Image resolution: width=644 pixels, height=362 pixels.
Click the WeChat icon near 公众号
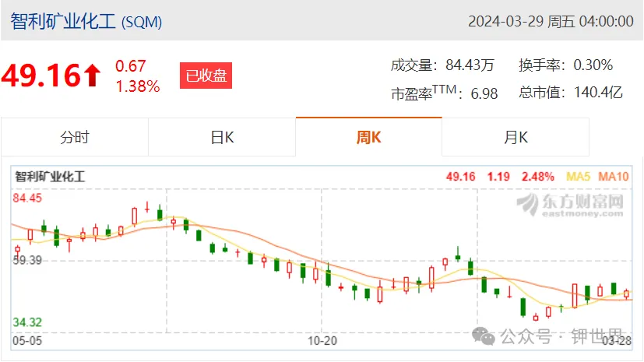[484, 336]
